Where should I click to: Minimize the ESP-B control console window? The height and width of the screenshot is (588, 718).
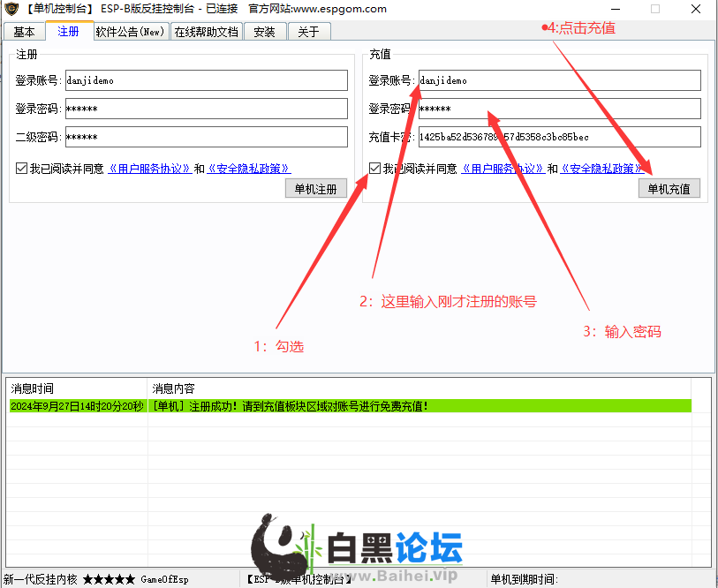616,9
